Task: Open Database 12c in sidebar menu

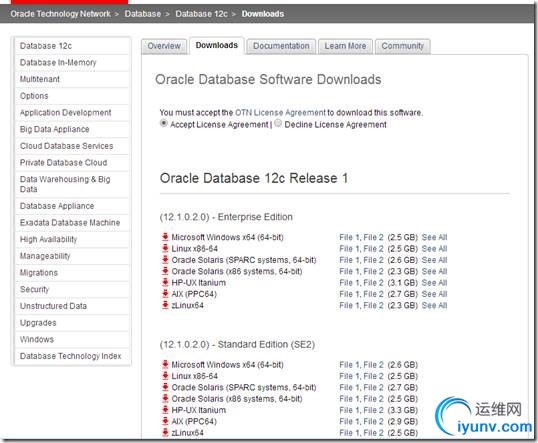Action: pyautogui.click(x=72, y=46)
